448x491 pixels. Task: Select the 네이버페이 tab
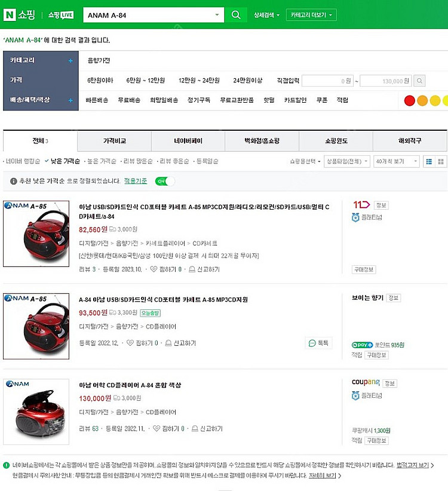(x=188, y=141)
